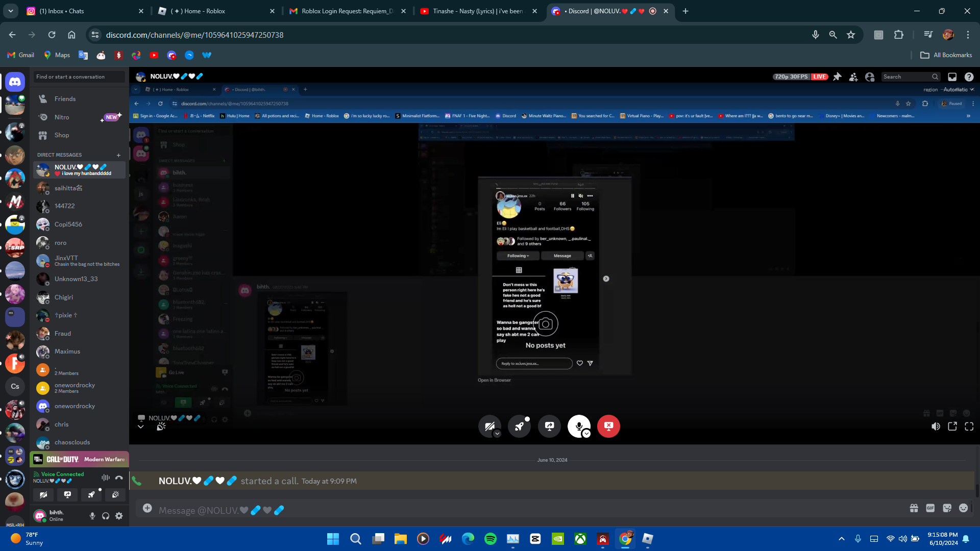The width and height of the screenshot is (980, 551).
Task: Open direct message with saihitta
Action: (68, 188)
